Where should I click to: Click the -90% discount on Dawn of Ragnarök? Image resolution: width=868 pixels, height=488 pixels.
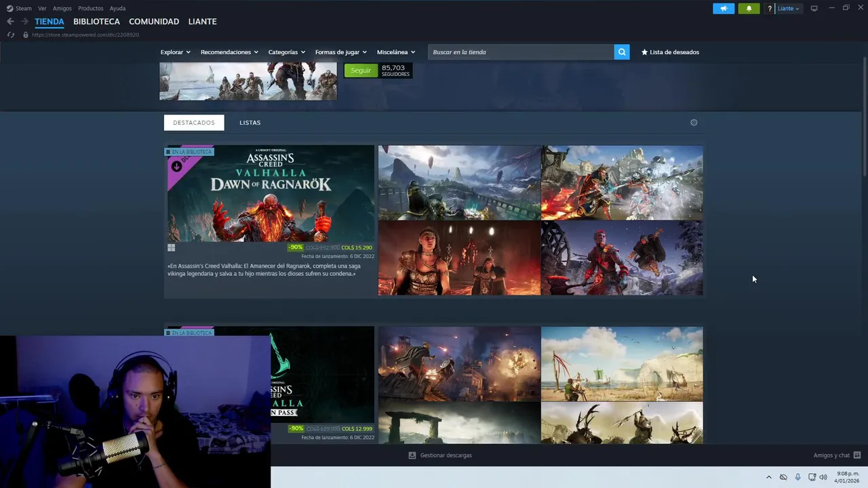[296, 248]
